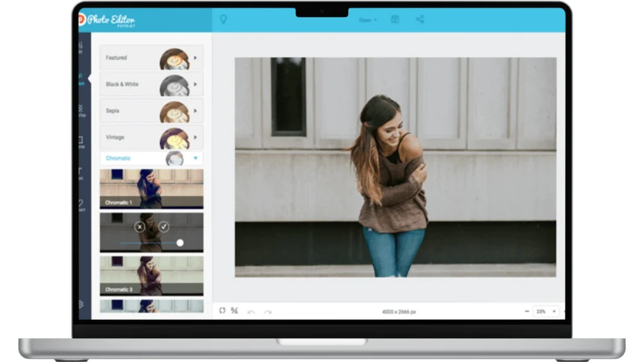Image resolution: width=644 pixels, height=362 pixels.
Task: Click the effect intensity slider handle
Action: click(180, 243)
